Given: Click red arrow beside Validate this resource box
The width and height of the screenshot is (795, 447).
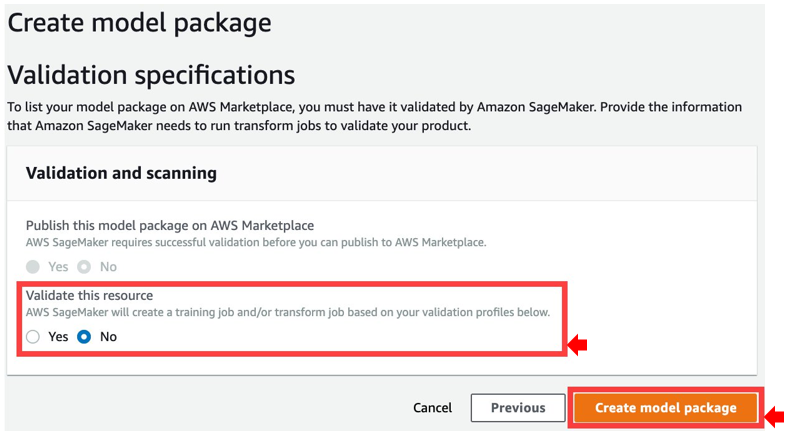Looking at the screenshot, I should pyautogui.click(x=577, y=345).
